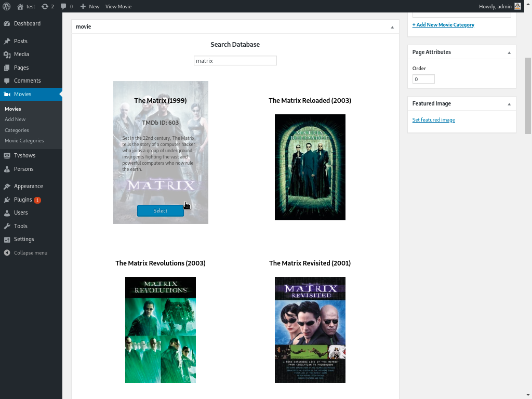532x399 pixels.
Task: Select Add New under Movies
Action: point(15,119)
